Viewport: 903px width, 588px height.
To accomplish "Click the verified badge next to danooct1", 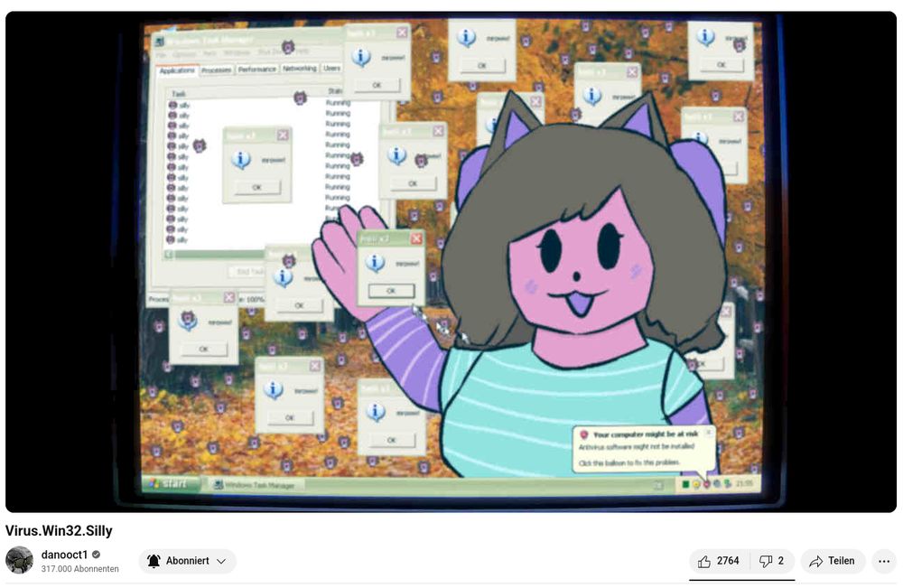I will pos(97,555).
